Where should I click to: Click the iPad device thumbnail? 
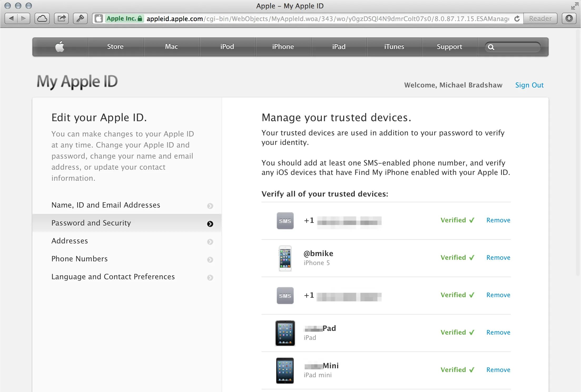pyautogui.click(x=285, y=333)
